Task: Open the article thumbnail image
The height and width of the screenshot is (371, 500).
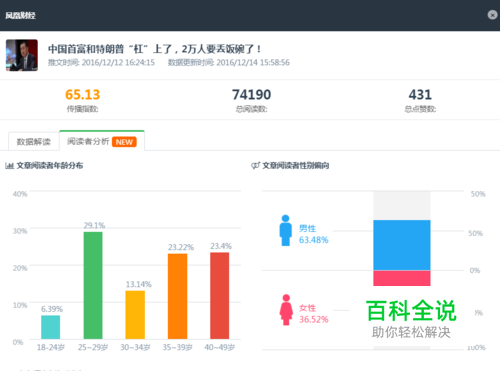Action: pos(22,55)
